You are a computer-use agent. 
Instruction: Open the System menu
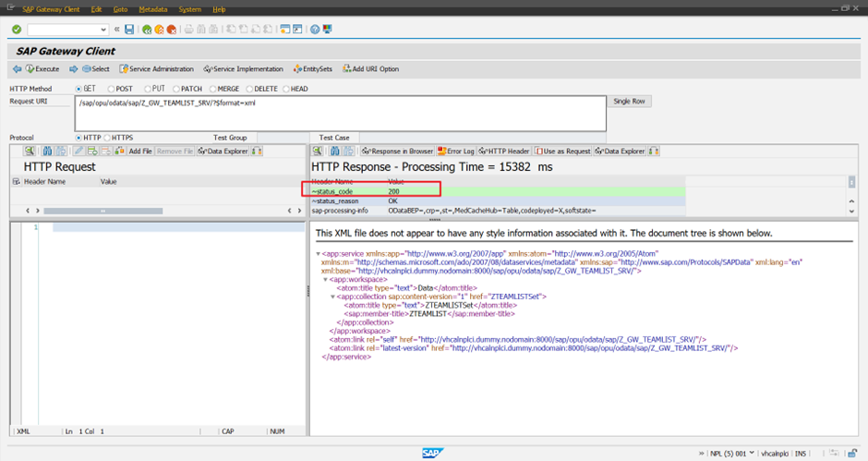(x=190, y=9)
